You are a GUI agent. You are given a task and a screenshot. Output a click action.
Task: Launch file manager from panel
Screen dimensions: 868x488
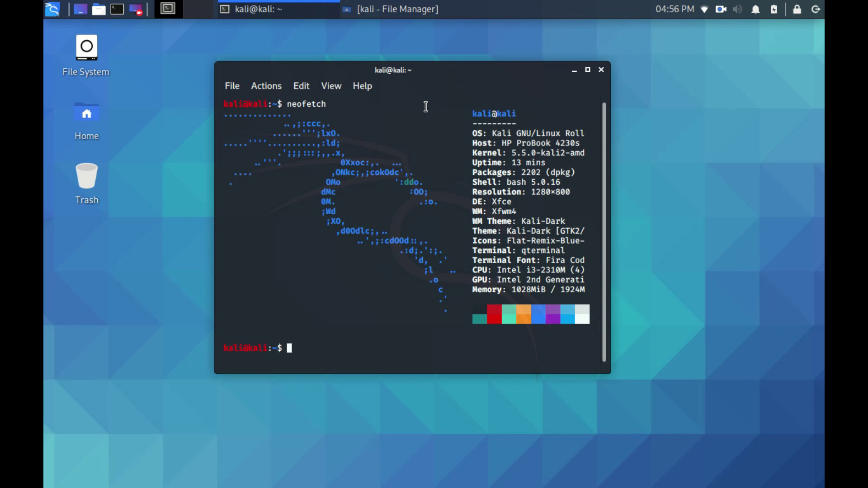99,9
